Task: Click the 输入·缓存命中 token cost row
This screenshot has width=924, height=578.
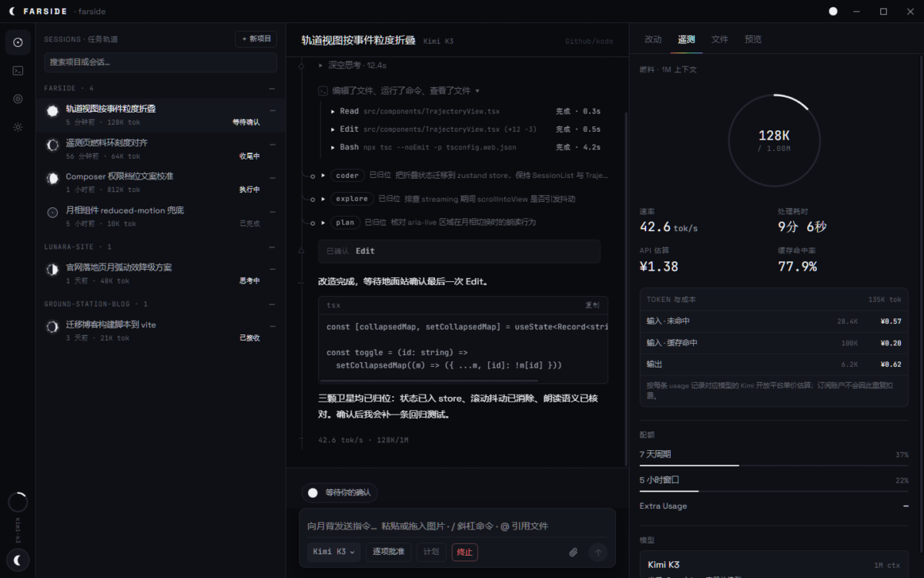Action: 774,343
